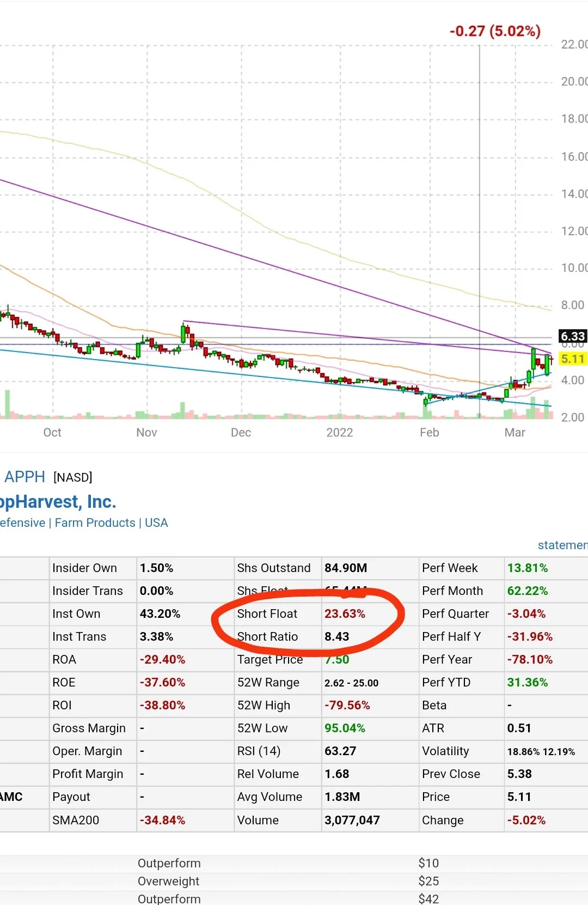Click the ROE value -37.60%
Viewport: 588px width, 905px height.
pyautogui.click(x=162, y=682)
